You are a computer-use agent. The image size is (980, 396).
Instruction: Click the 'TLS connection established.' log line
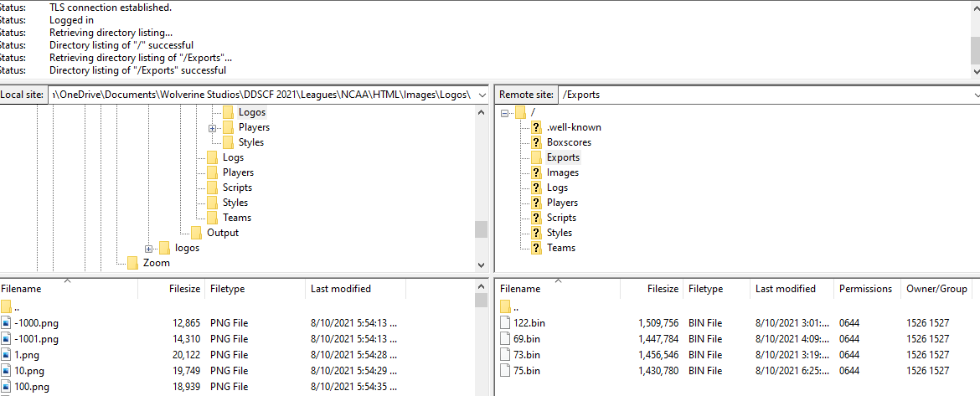point(111,8)
